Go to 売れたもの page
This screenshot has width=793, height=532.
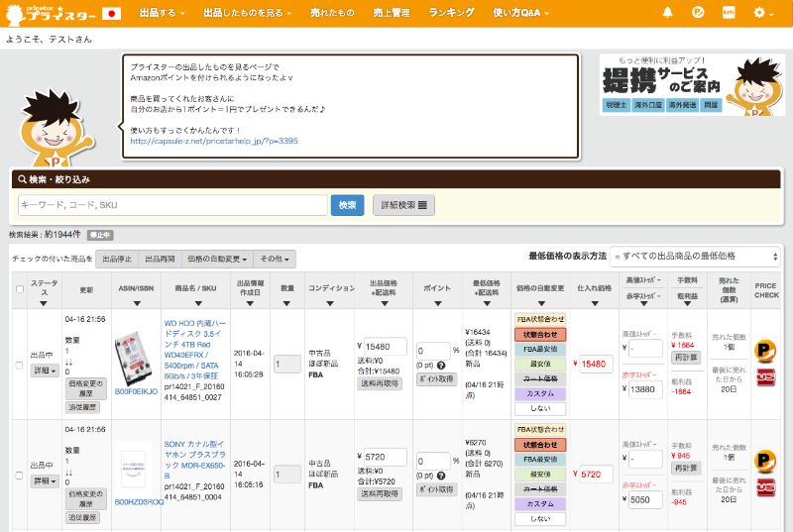[x=332, y=13]
